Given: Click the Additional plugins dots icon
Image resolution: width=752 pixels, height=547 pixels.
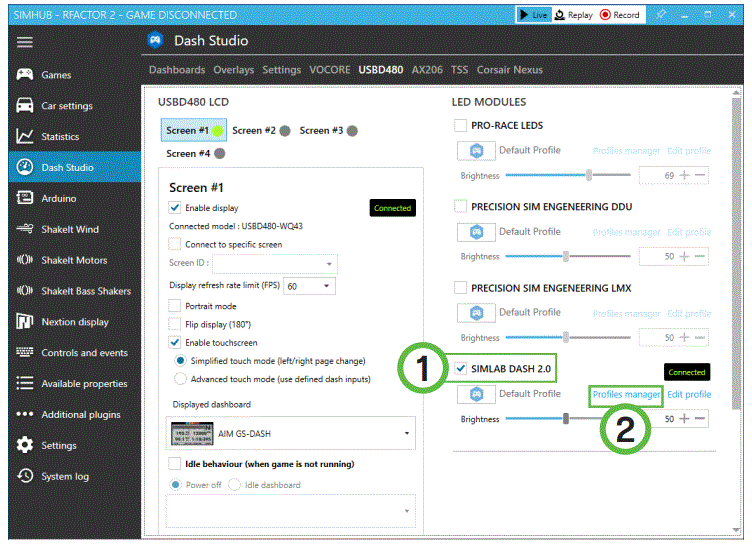Looking at the screenshot, I should pos(24,414).
